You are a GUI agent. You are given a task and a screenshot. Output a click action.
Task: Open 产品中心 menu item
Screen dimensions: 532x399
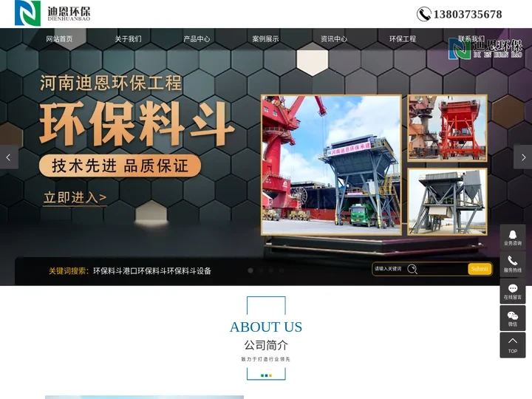[197, 39]
